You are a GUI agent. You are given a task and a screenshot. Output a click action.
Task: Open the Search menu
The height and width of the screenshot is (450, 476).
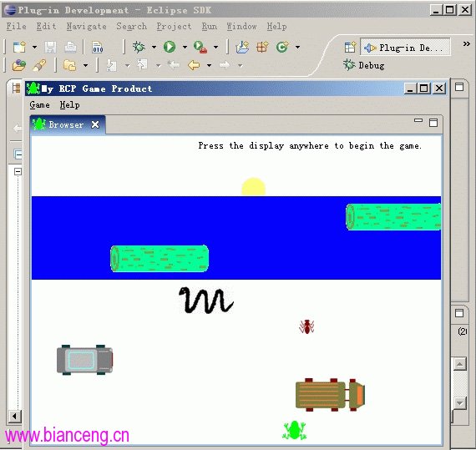point(131,27)
